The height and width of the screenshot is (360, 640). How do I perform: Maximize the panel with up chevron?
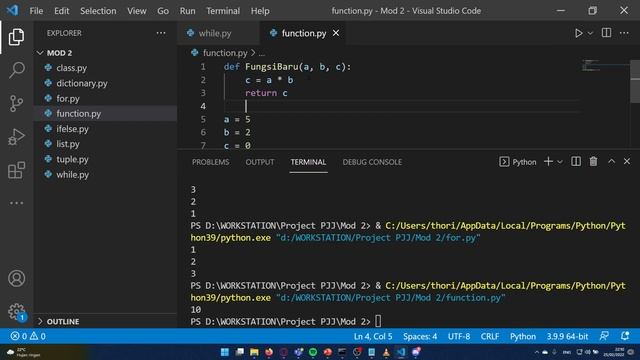611,162
